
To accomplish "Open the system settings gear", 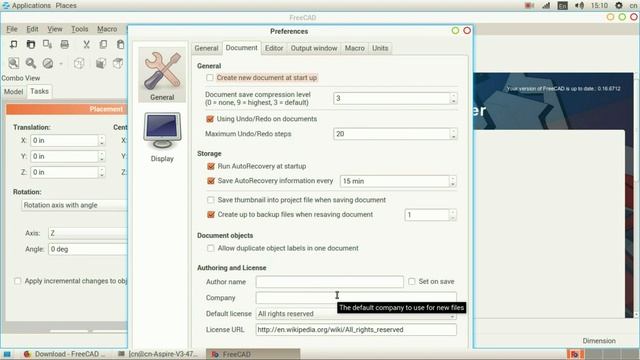I will pos(619,5).
